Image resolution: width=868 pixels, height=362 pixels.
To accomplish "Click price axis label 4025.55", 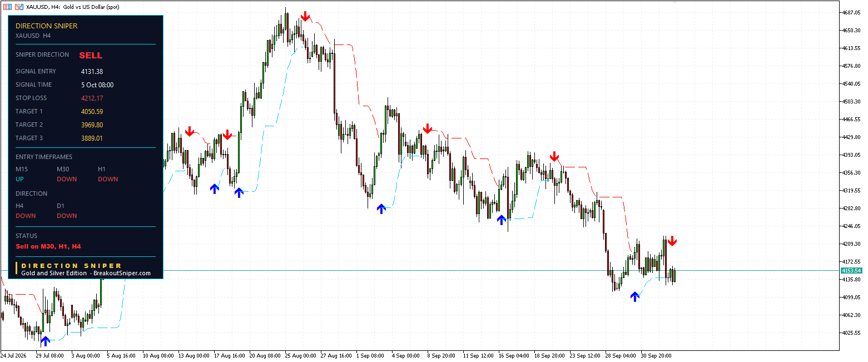I will pyautogui.click(x=851, y=333).
